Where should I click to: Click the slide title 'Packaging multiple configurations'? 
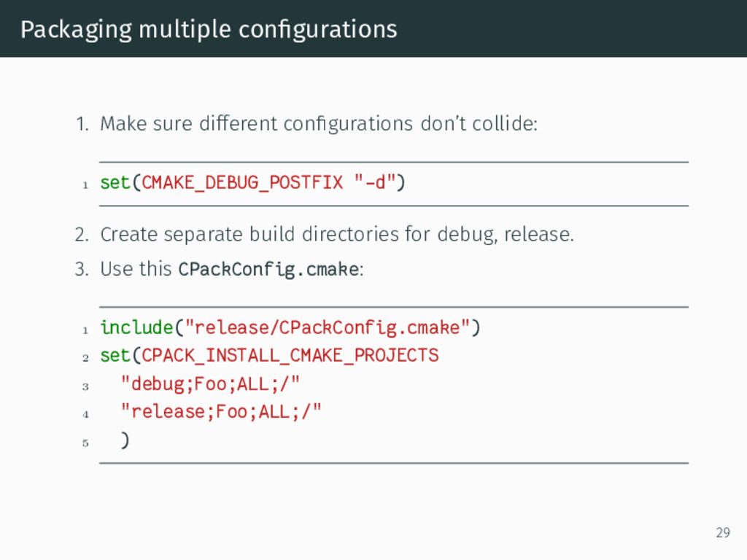tap(209, 29)
